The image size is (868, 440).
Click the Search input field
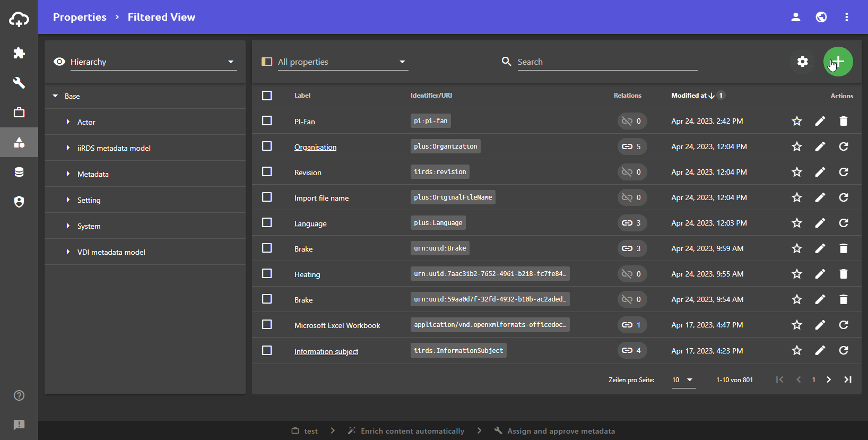click(x=607, y=62)
